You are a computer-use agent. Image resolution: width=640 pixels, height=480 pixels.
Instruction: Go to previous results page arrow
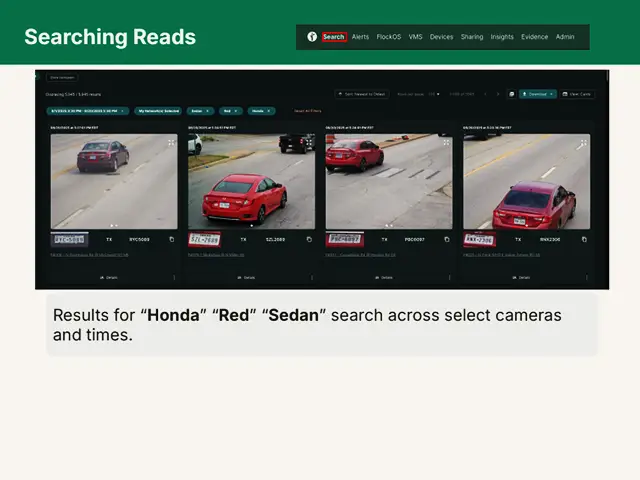click(485, 94)
